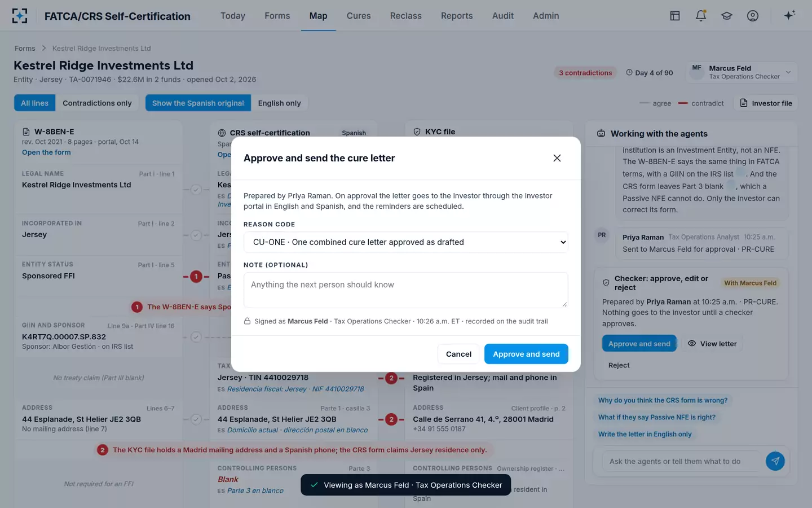Go to the Today tab
Image resolution: width=812 pixels, height=508 pixels.
[x=233, y=16]
